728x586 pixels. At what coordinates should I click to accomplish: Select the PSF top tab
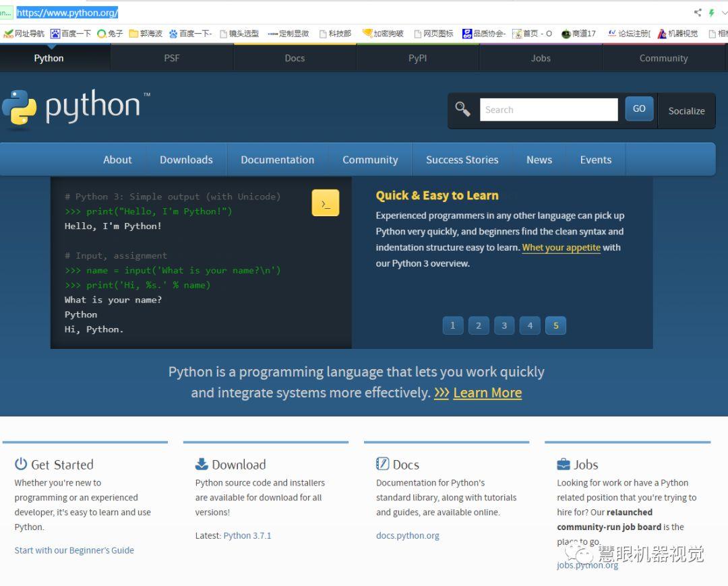[x=172, y=58]
